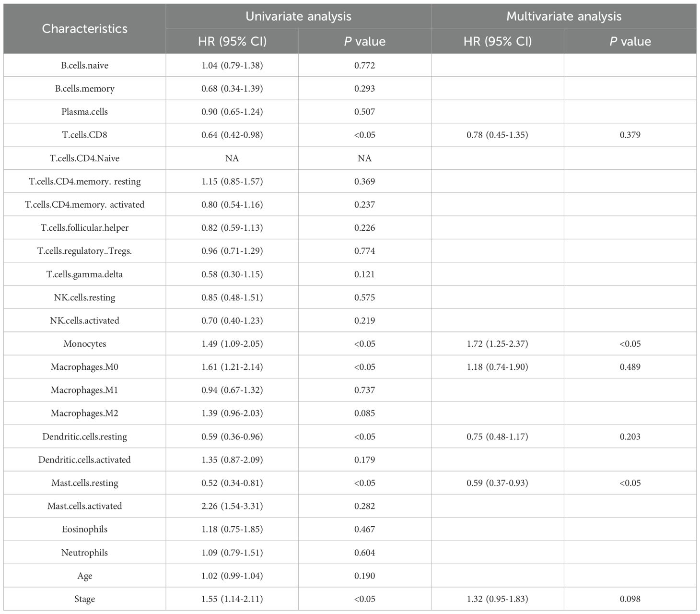Click the P value 0.772 cell
The width and height of the screenshot is (700, 614).
tap(364, 65)
